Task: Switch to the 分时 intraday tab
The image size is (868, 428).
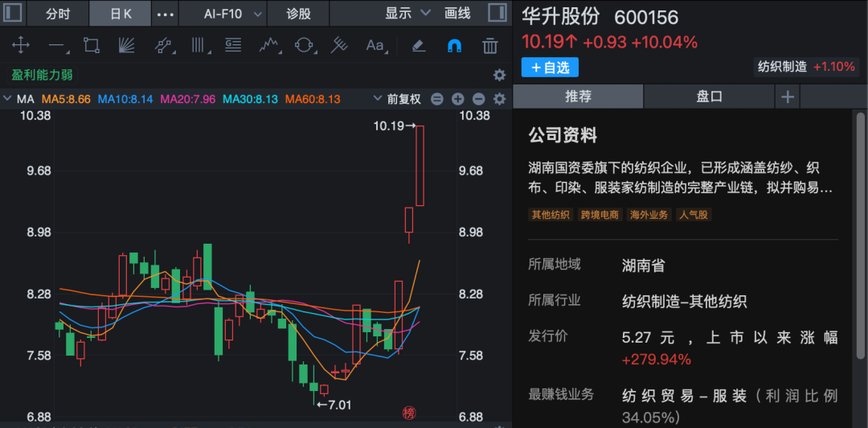Action: point(58,14)
